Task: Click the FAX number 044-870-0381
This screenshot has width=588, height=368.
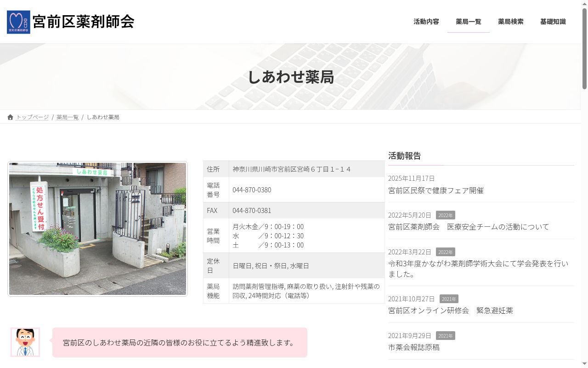Action: point(252,211)
